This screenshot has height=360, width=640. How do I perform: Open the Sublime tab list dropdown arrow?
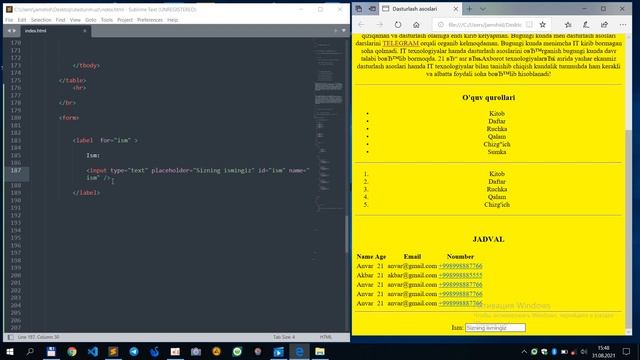(344, 31)
